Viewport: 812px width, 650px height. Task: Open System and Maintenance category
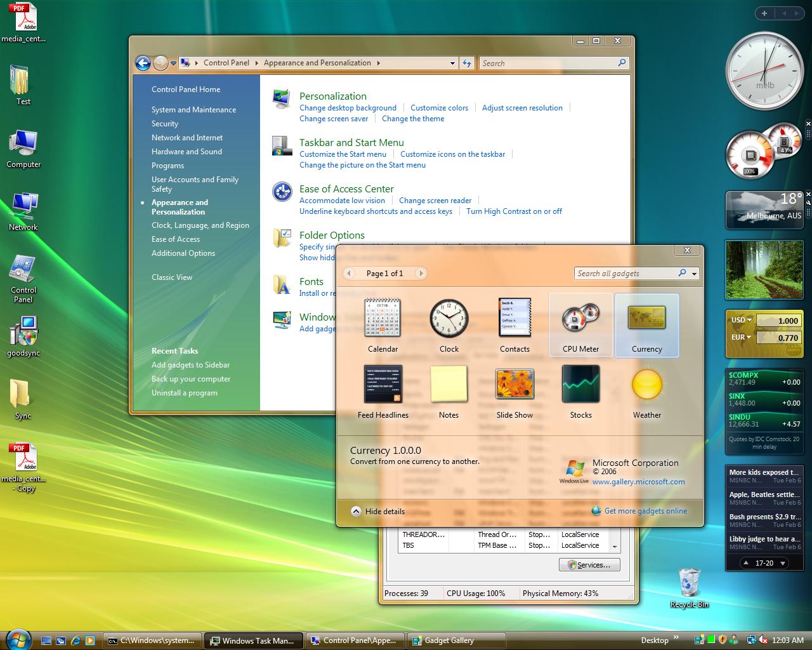[193, 110]
